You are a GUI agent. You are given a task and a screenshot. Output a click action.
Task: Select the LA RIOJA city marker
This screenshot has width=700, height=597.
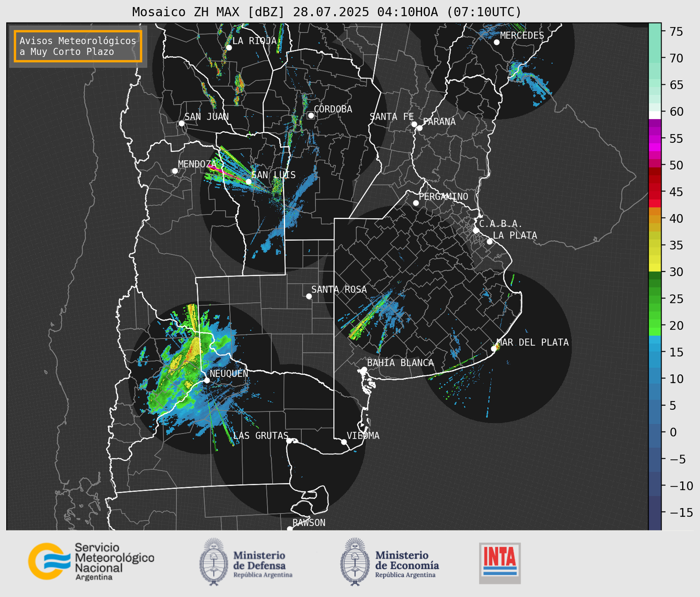(229, 48)
